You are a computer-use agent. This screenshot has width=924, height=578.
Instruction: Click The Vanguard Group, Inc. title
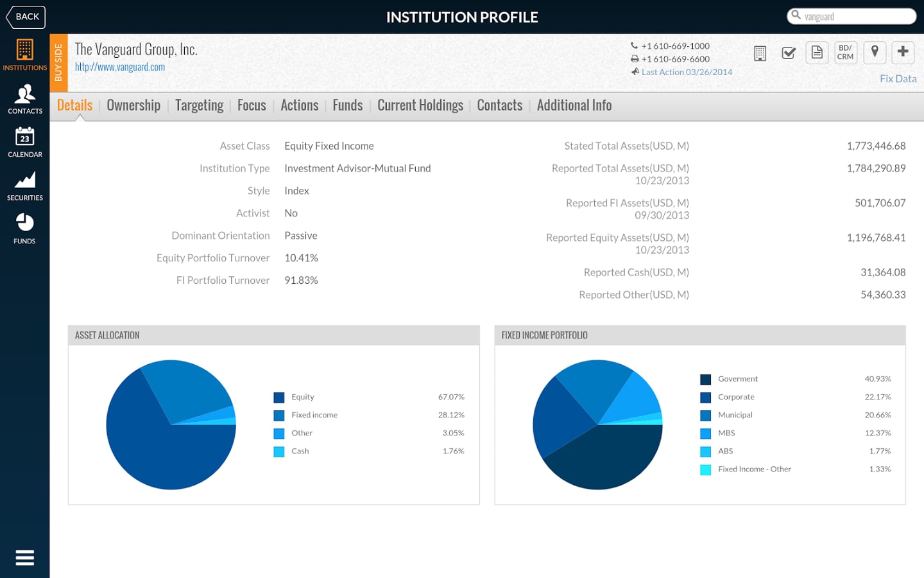(136, 49)
